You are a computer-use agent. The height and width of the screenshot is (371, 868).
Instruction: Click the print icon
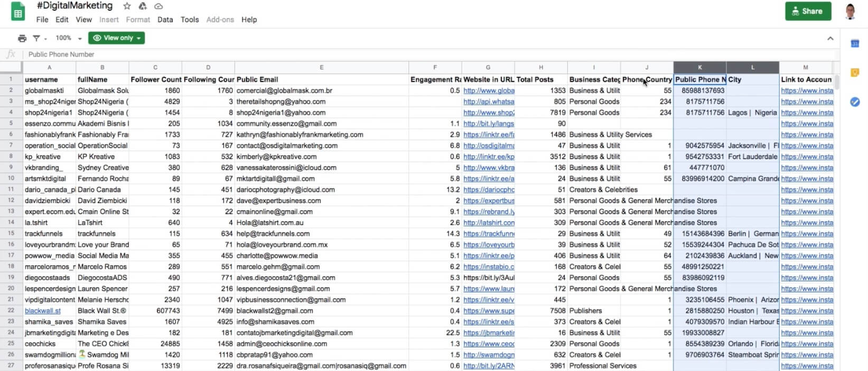click(22, 38)
